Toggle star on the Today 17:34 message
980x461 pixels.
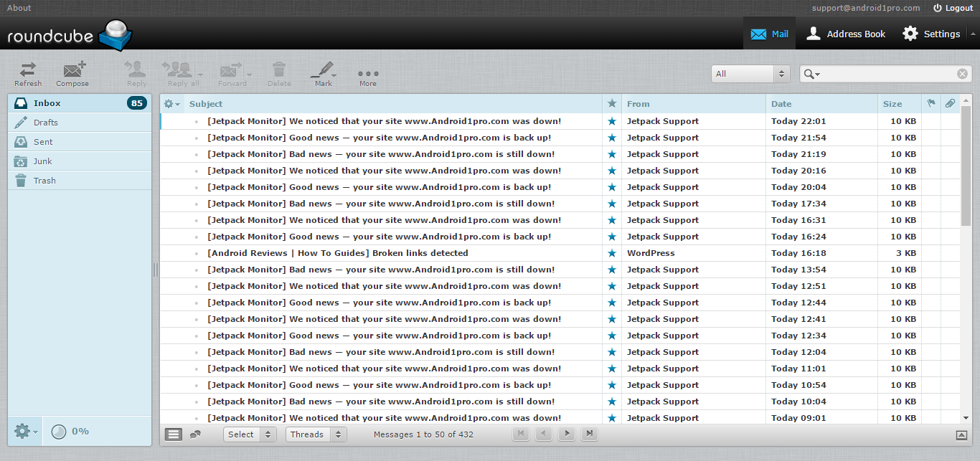(x=612, y=204)
